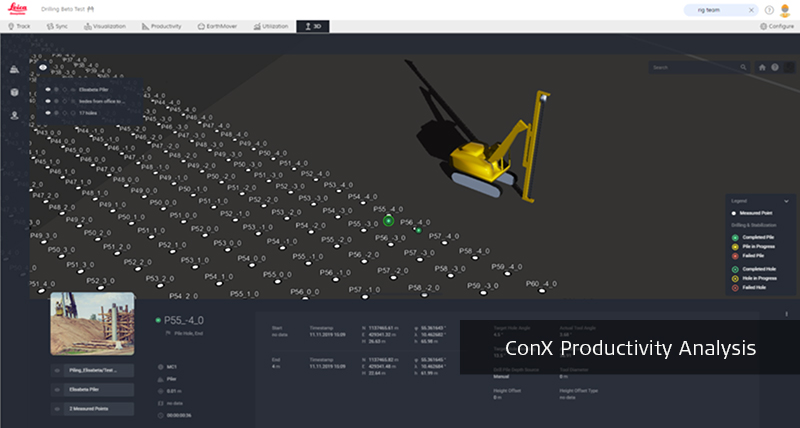Open the user profile avatar
The image size is (800, 428).
[x=785, y=9]
